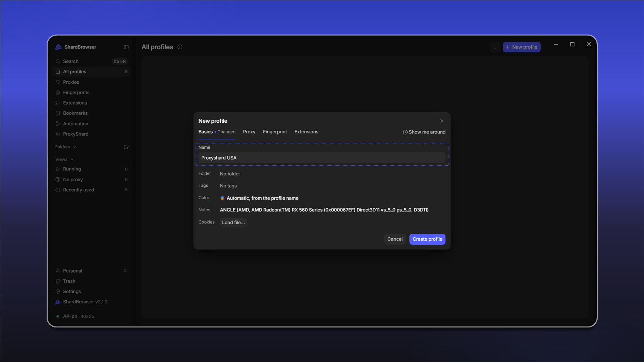The height and width of the screenshot is (362, 644).
Task: Open the automatic color picker swatch
Action: (222, 198)
